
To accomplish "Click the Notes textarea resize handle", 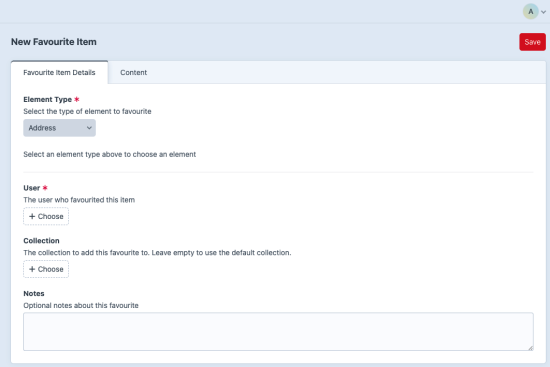I will 530,348.
